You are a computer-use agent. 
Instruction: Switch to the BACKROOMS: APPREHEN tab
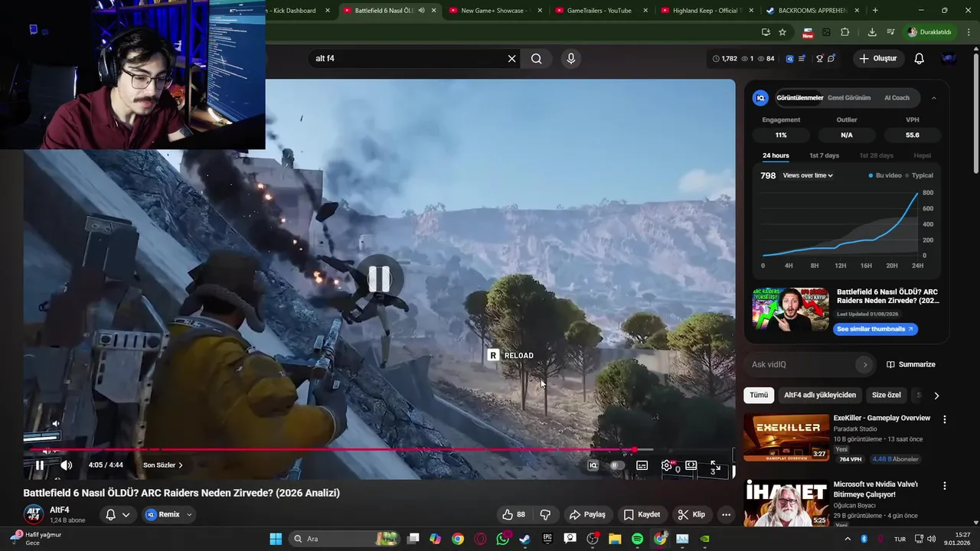[812, 11]
